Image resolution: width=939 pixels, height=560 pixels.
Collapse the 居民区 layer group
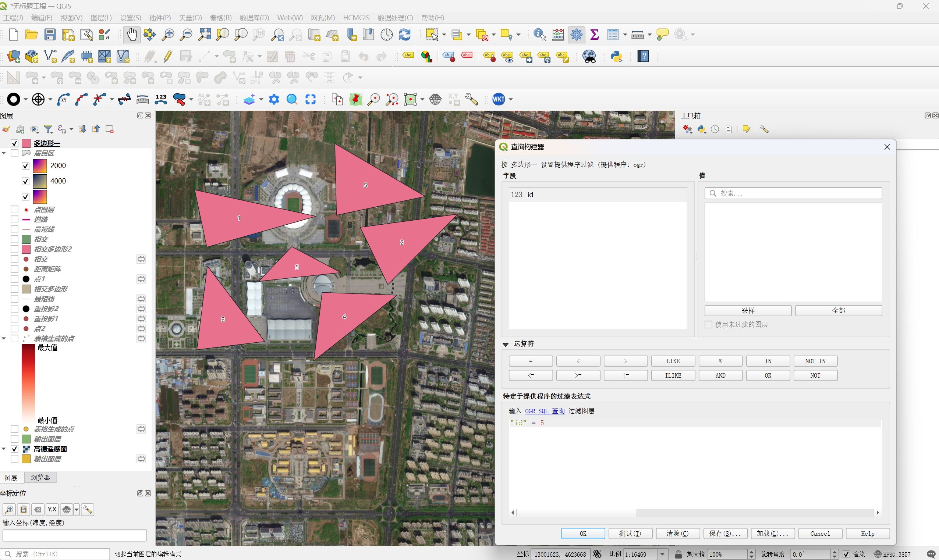click(x=4, y=153)
